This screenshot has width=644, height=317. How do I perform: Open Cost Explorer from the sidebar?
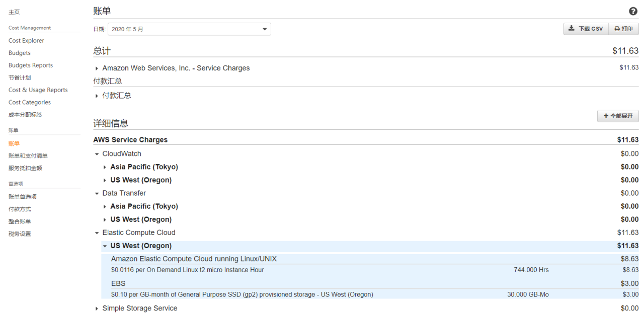26,41
